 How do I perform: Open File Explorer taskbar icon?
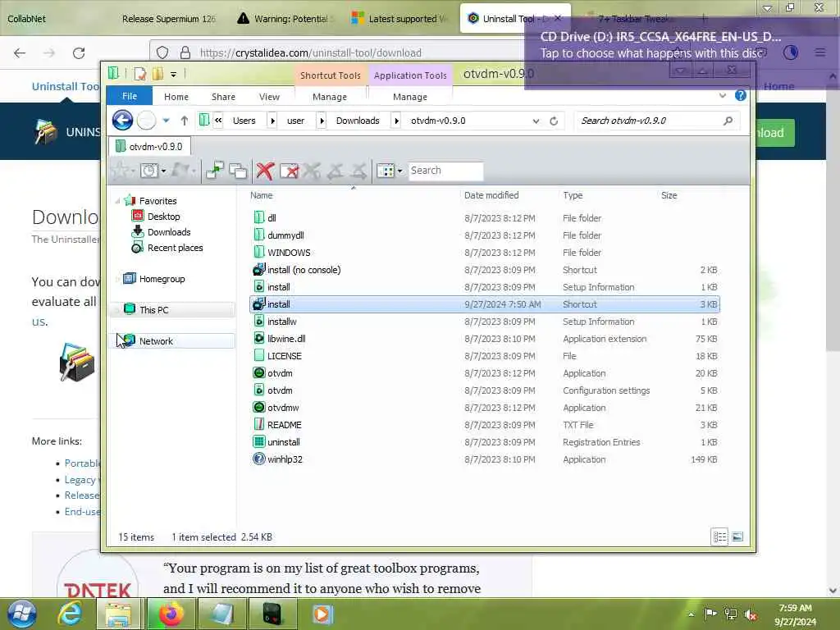tap(119, 614)
